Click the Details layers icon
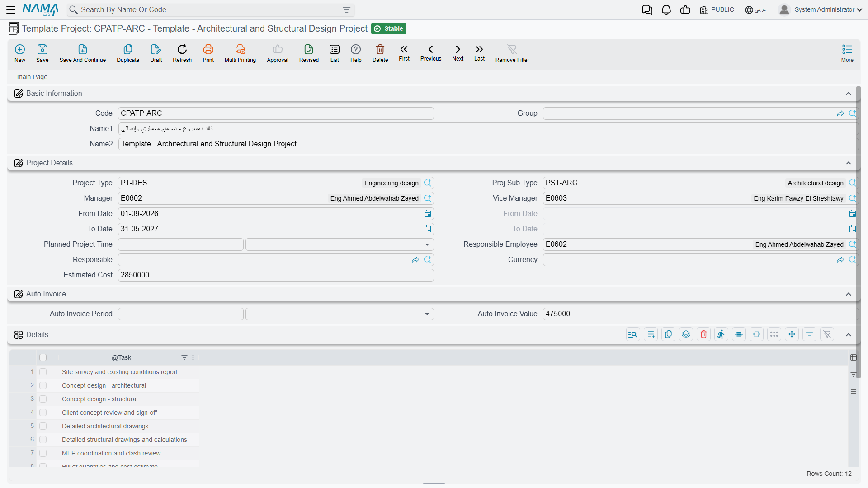 pyautogui.click(x=686, y=334)
